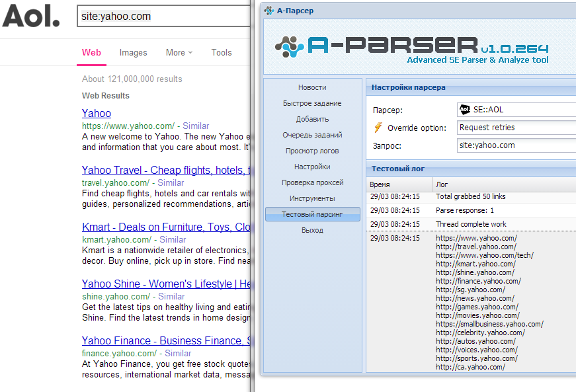Click http://ca.yahoo.com/ in the log
Viewport: 576px width, 392px height.
click(471, 367)
